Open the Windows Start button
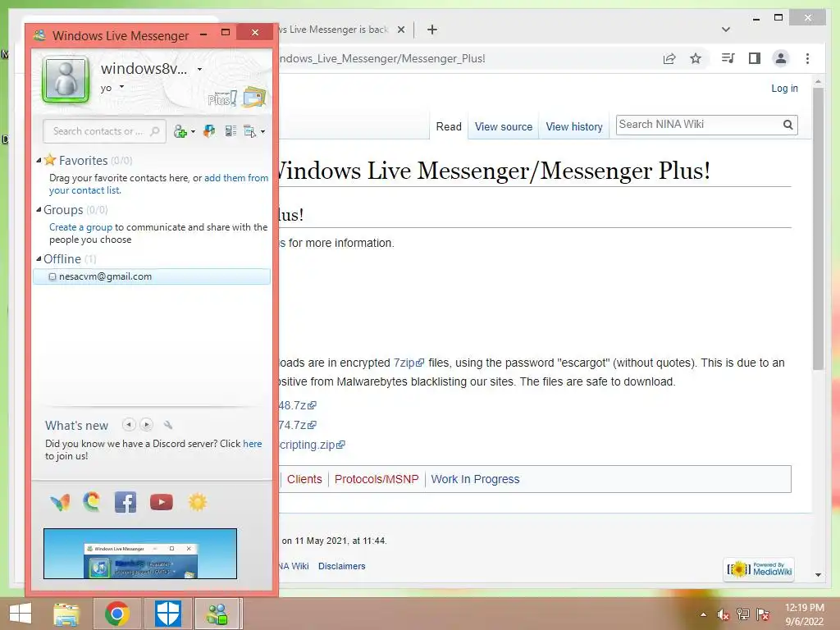 tap(21, 614)
